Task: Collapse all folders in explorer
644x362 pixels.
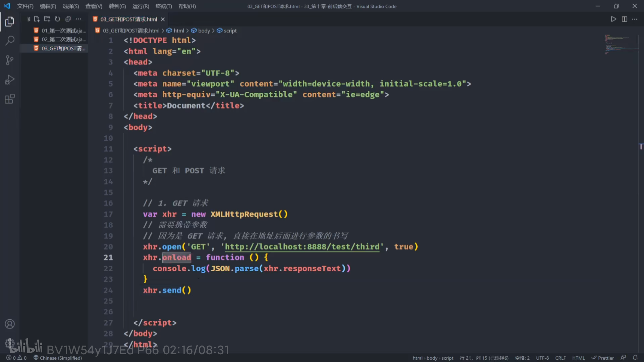Action: click(x=68, y=19)
